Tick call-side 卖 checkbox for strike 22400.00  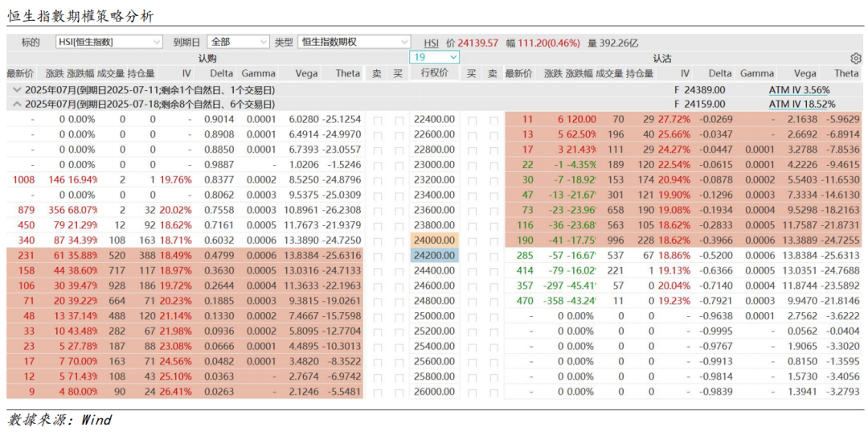378,120
